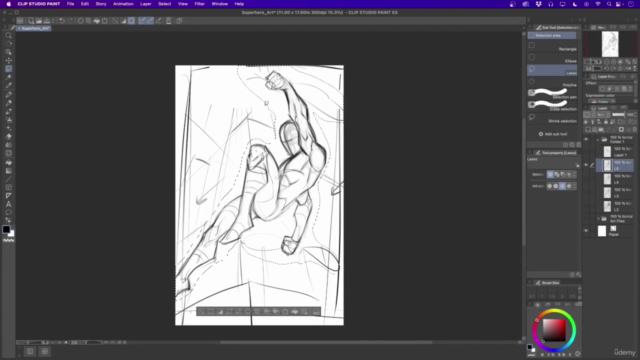Select the Move layer tool
This screenshot has width=640, height=360.
9,60
